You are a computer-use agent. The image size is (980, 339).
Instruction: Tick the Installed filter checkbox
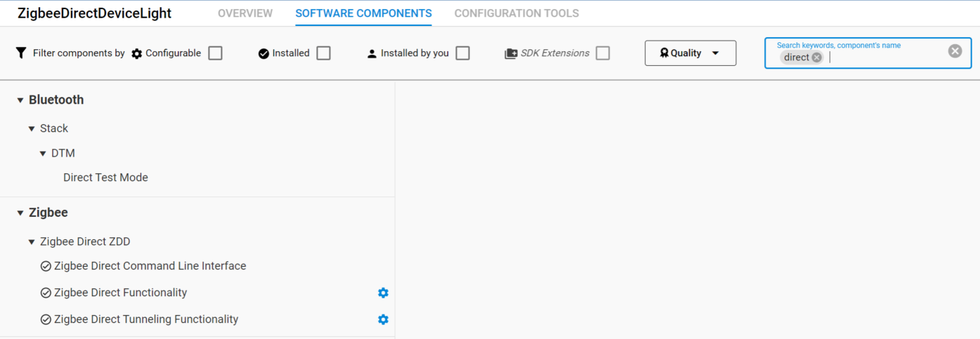point(323,53)
